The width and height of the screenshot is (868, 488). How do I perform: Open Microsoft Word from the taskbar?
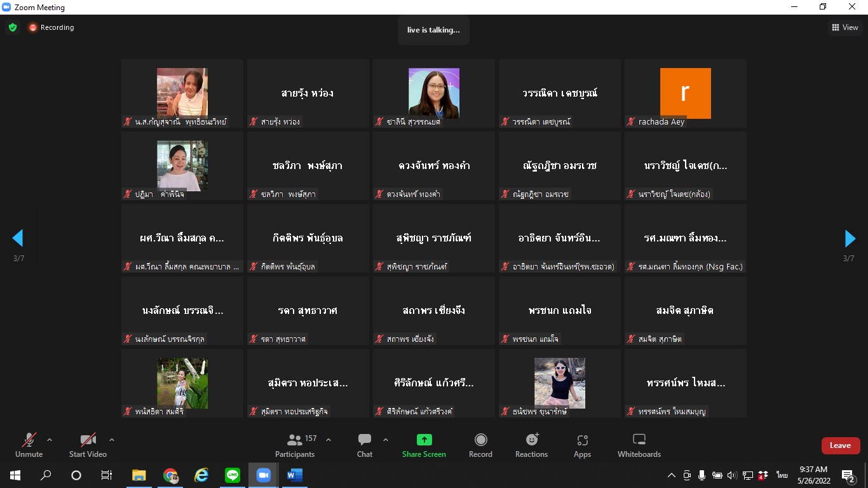294,475
